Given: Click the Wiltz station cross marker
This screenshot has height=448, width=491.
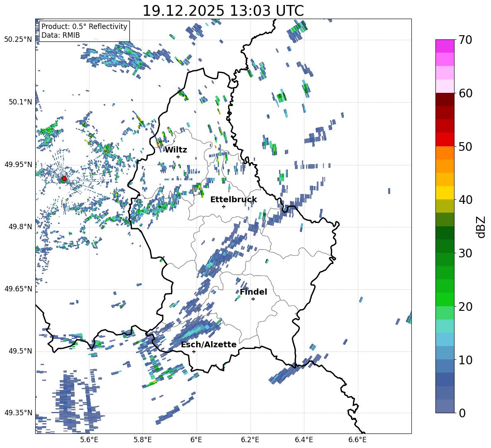Looking at the screenshot, I should coord(178,157).
